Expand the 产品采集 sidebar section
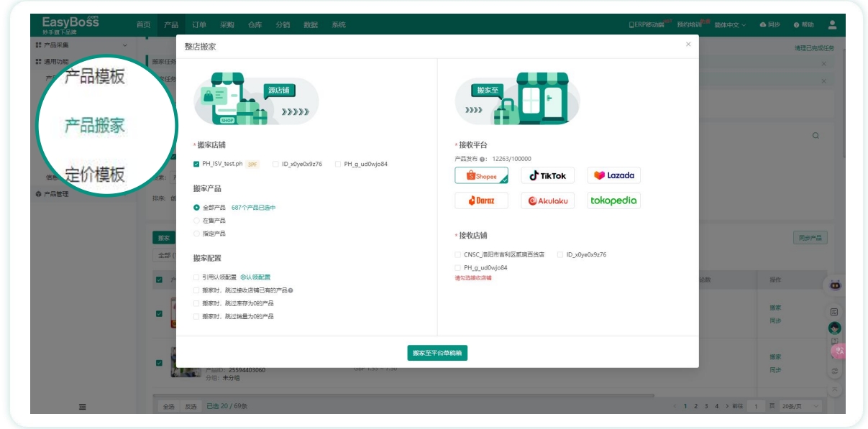This screenshot has width=868, height=429. pos(81,45)
